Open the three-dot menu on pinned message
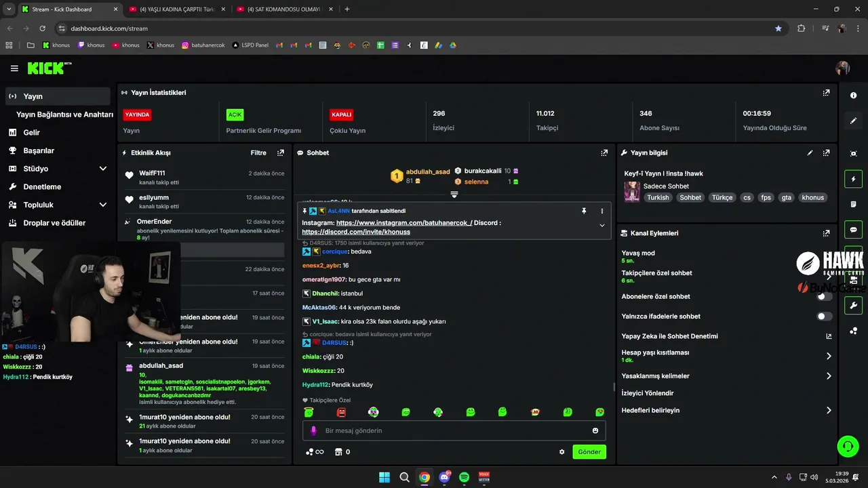 601,211
